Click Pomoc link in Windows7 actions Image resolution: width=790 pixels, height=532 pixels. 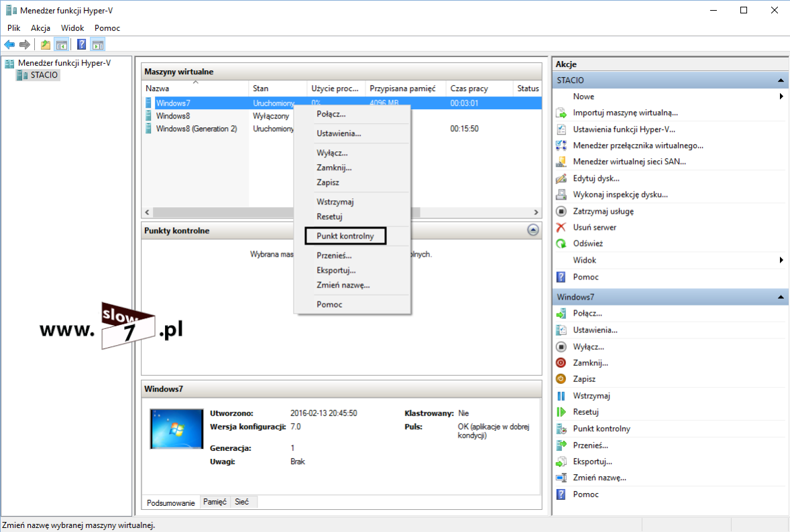pyautogui.click(x=586, y=494)
